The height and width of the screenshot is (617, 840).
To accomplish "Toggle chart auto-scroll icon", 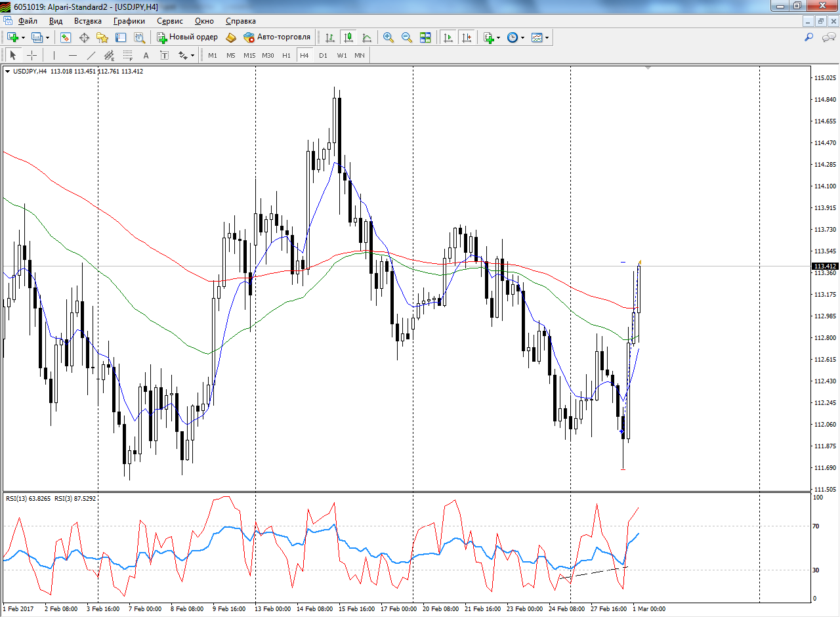I will click(x=448, y=37).
